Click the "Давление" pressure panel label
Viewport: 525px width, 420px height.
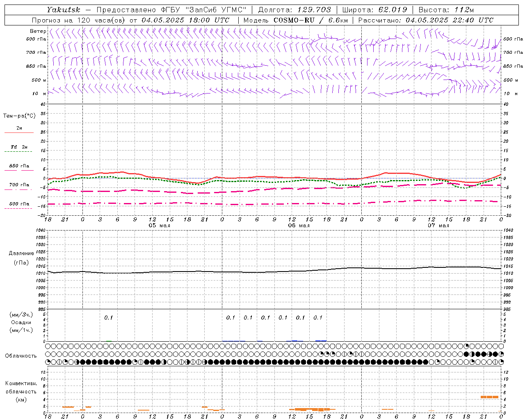click(x=21, y=253)
